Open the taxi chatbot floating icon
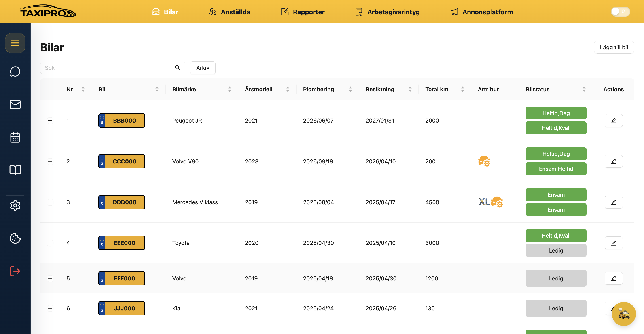The image size is (644, 334). click(x=623, y=314)
